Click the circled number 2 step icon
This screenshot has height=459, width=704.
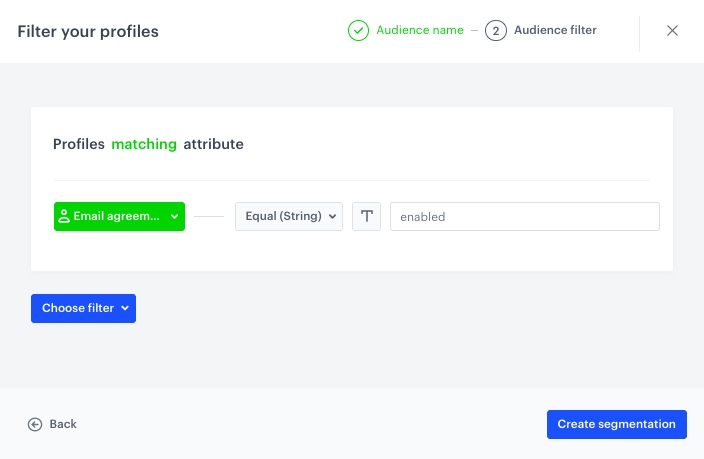click(x=495, y=31)
